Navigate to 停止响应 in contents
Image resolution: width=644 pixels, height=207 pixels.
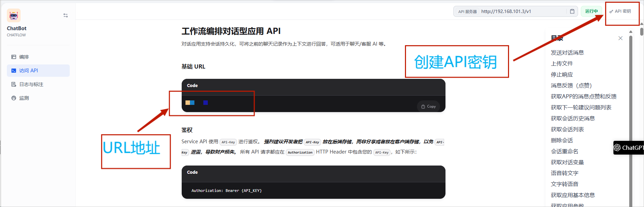pos(562,74)
